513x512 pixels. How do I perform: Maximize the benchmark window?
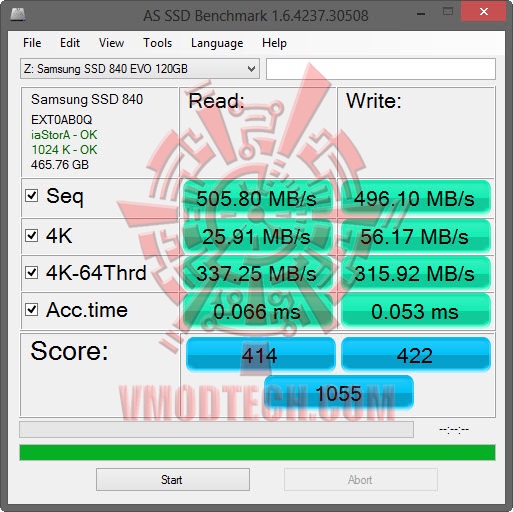[448, 12]
